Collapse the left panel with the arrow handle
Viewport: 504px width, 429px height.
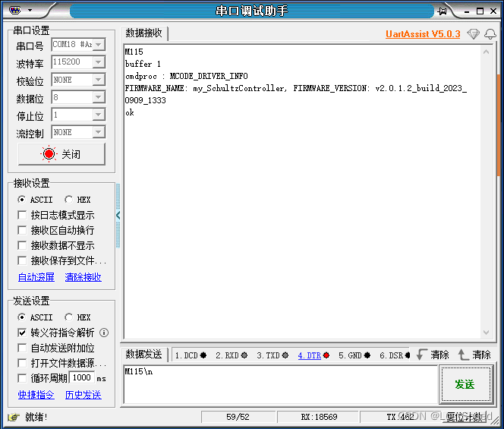[x=118, y=215]
